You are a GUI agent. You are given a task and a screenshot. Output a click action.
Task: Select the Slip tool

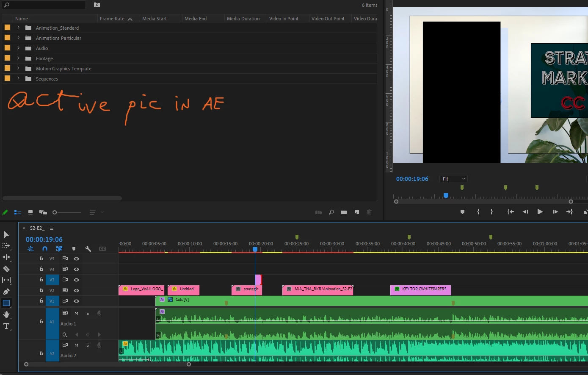[x=6, y=280]
